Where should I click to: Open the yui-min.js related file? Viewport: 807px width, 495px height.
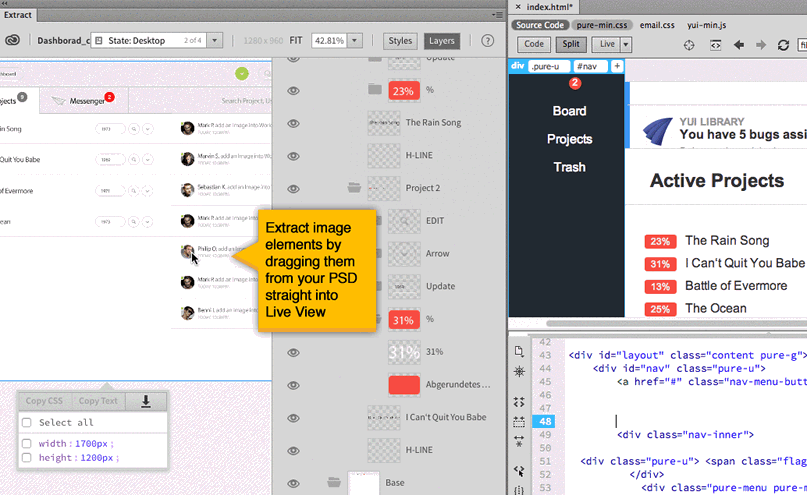coord(707,25)
